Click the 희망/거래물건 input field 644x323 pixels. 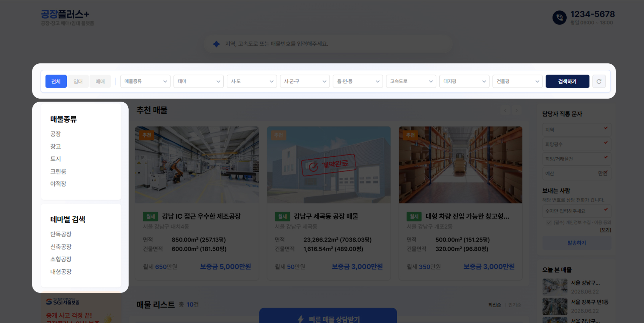click(x=577, y=159)
